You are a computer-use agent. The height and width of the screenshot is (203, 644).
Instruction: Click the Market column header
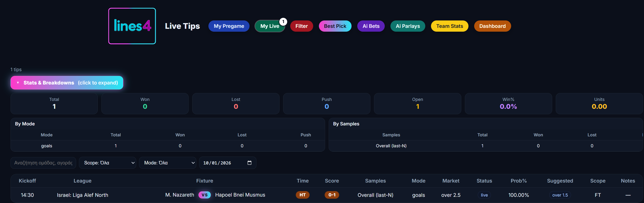click(x=451, y=181)
